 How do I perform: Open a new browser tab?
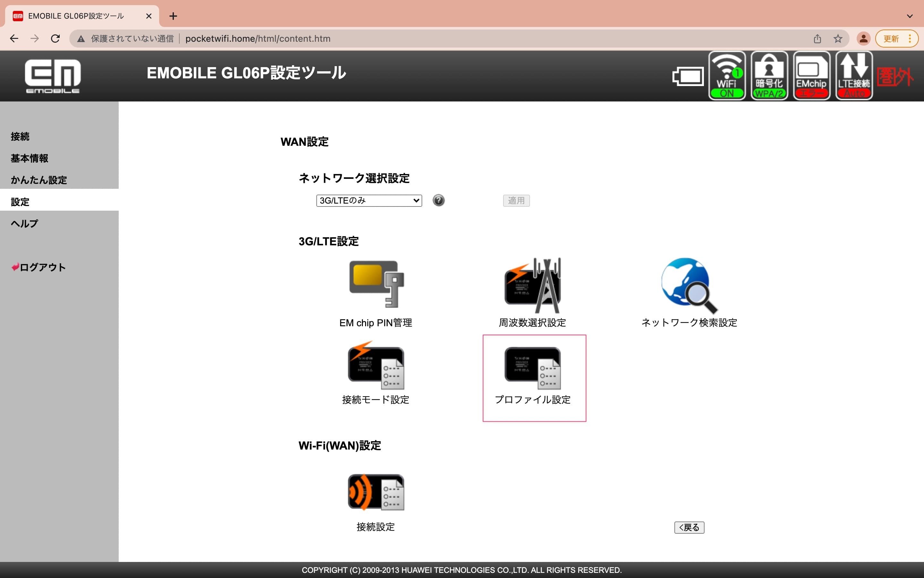tap(173, 16)
